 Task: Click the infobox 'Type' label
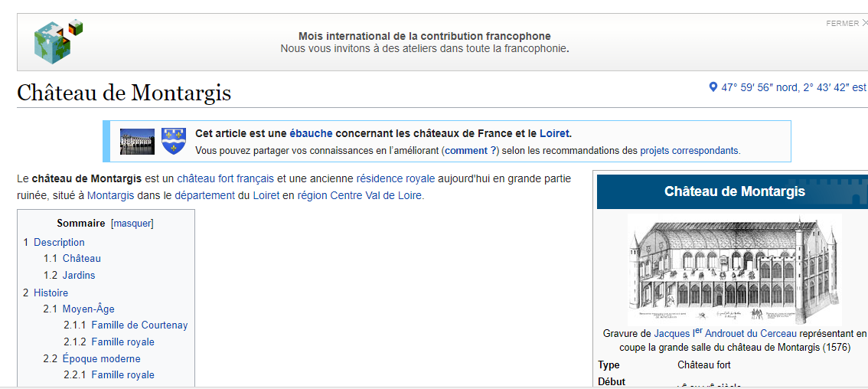pyautogui.click(x=609, y=364)
